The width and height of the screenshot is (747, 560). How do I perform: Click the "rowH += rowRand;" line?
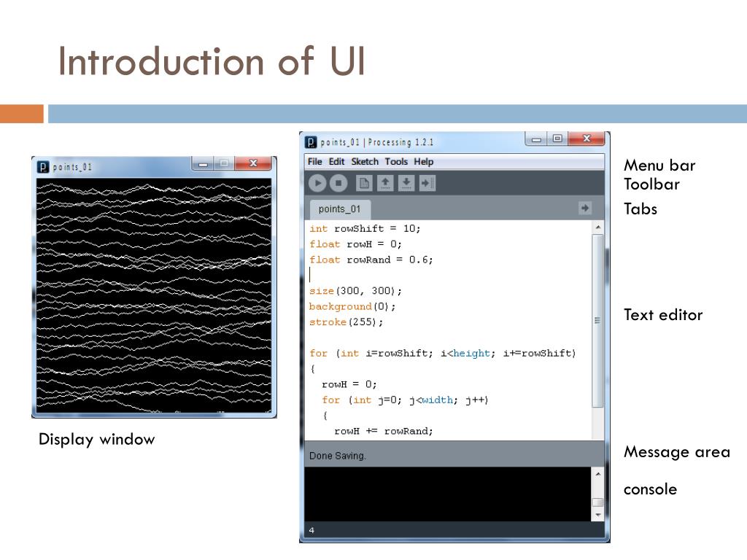384,432
